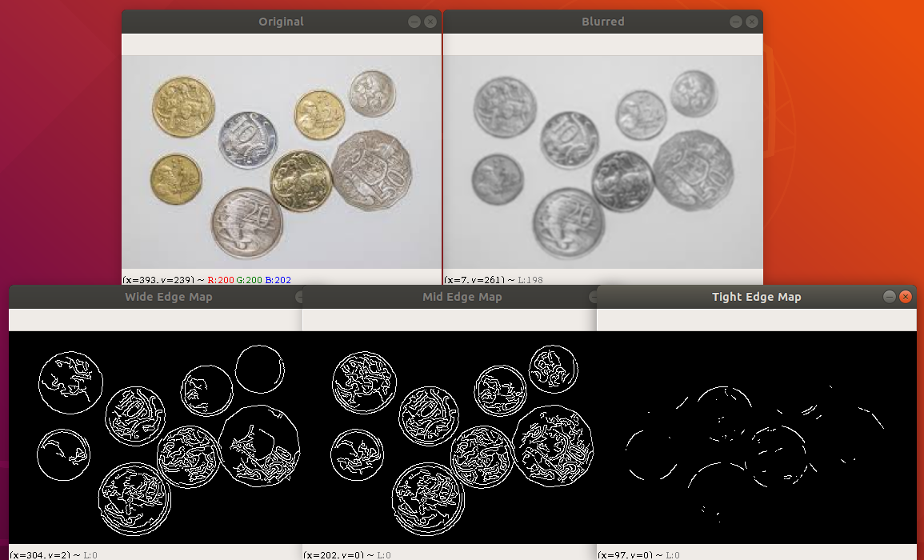Close the Blurred window

(752, 22)
